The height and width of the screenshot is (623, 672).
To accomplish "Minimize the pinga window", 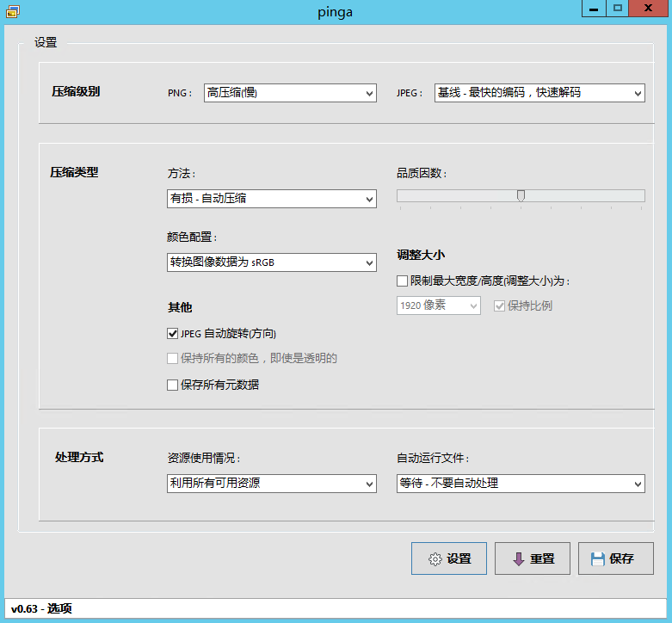I will 594,9.
